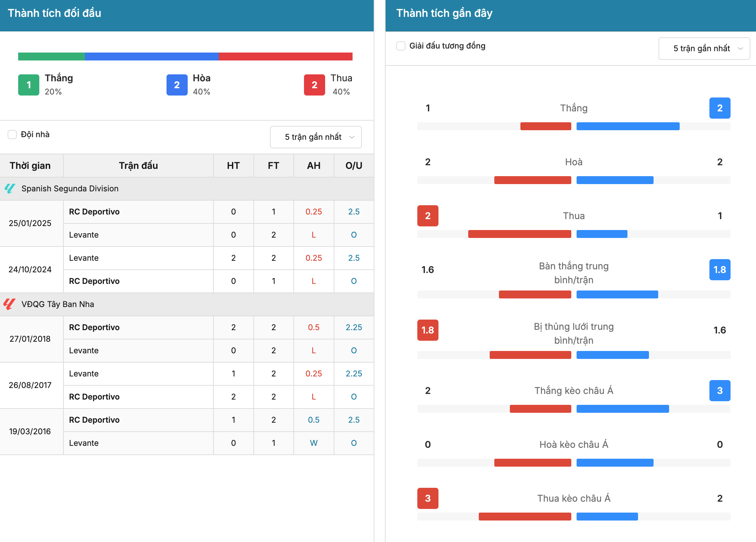The width and height of the screenshot is (756, 542).
Task: Click the HT column header
Action: pos(233,166)
